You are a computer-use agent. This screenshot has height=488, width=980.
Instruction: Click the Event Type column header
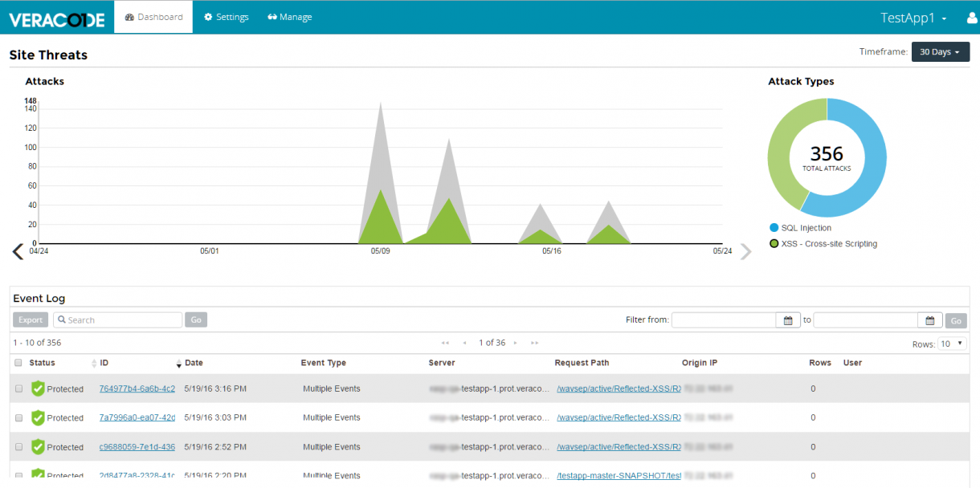(324, 363)
